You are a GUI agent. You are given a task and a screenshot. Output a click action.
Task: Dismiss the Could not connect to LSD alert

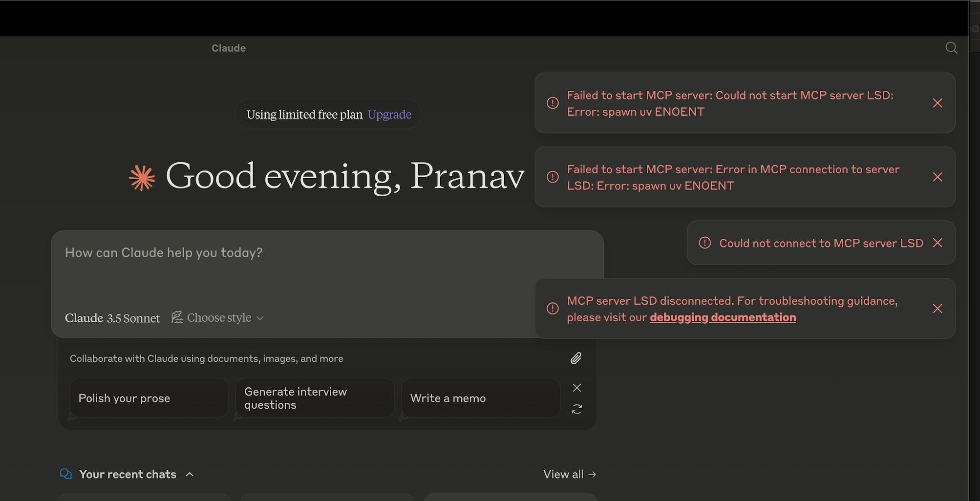point(938,243)
